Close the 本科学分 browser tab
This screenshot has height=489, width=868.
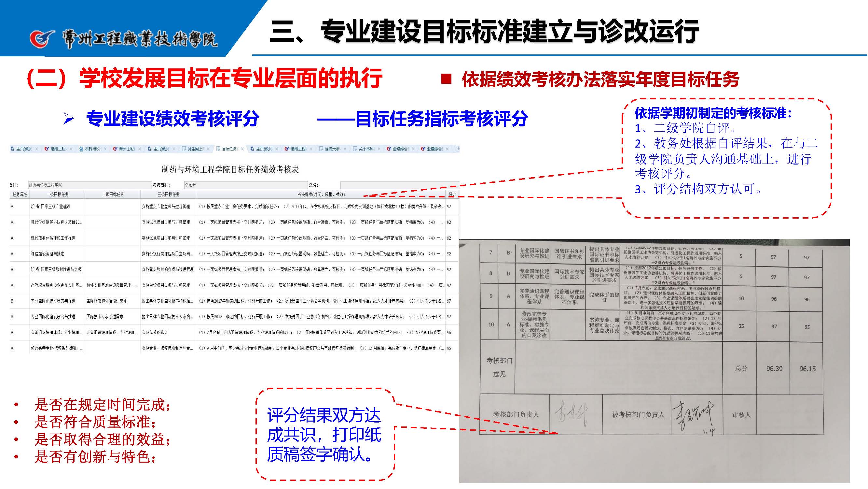(105, 149)
